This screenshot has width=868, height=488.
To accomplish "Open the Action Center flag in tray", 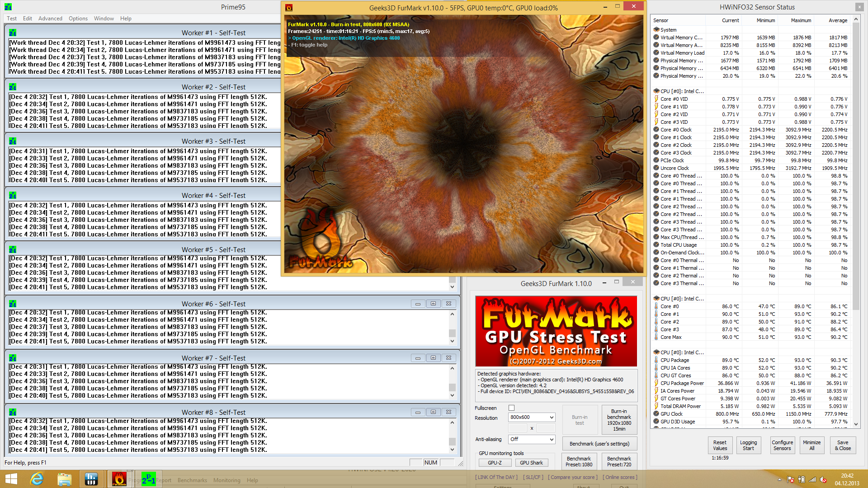I will [791, 480].
